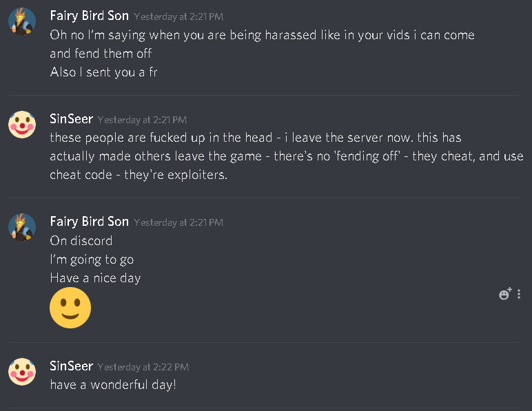Open Fairy Bird Son username above 'On discord'
Viewport: 532px width, 411px height.
pos(89,222)
